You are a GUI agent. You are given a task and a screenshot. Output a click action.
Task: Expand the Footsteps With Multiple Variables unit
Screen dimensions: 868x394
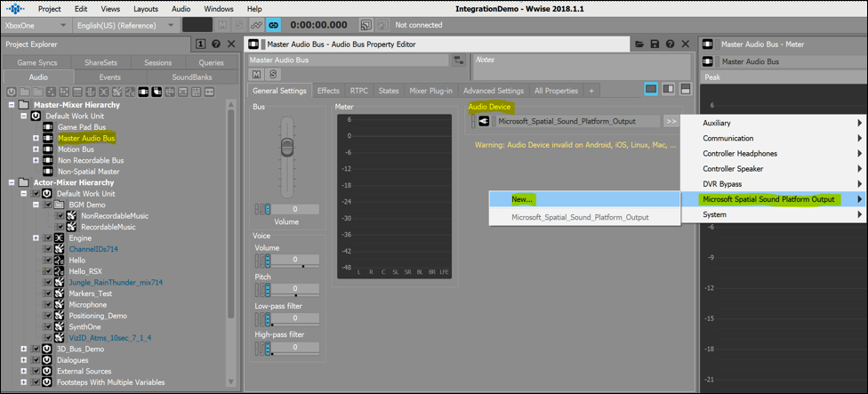point(23,382)
